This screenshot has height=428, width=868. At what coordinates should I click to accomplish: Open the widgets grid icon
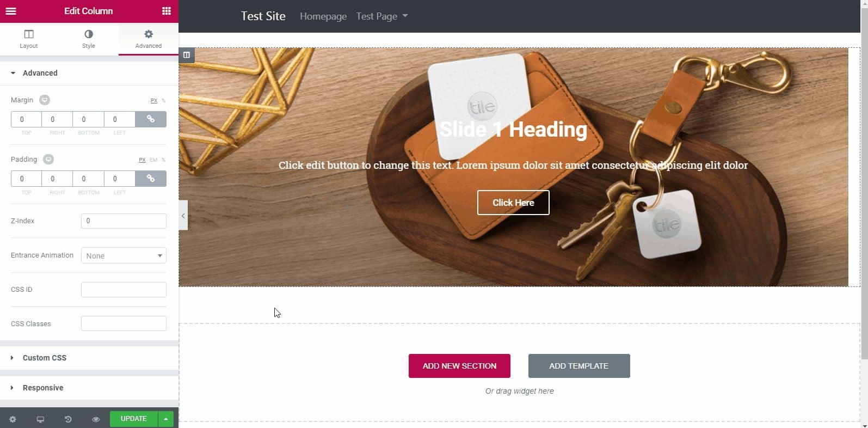(167, 11)
